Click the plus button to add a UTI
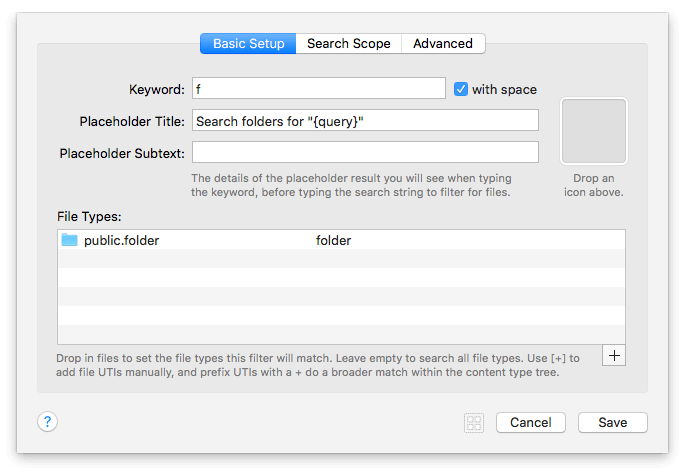This screenshot has height=474, width=685. (x=615, y=355)
